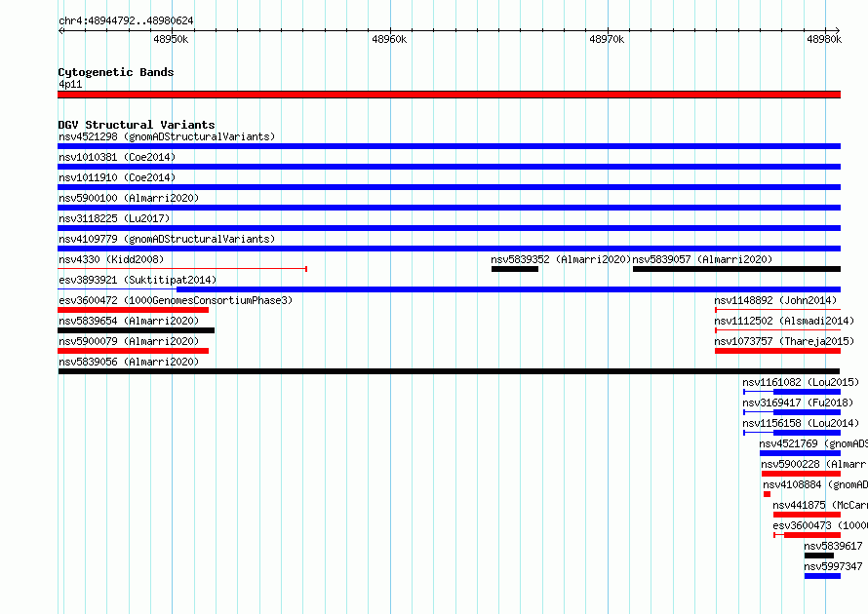Open nsv1112502 (Alsmadi2014) variant label

click(x=784, y=321)
